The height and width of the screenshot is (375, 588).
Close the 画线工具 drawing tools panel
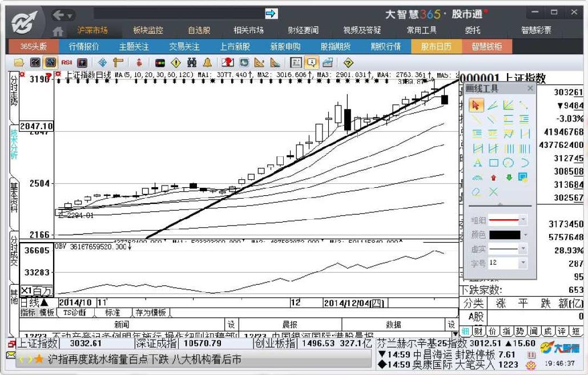pyautogui.click(x=530, y=88)
